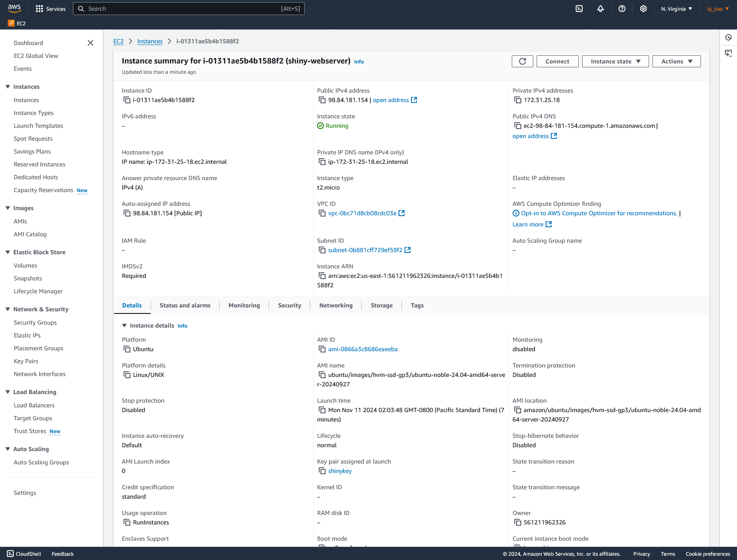Refresh the instance summary
Image resolution: width=737 pixels, height=560 pixels.
pos(522,61)
